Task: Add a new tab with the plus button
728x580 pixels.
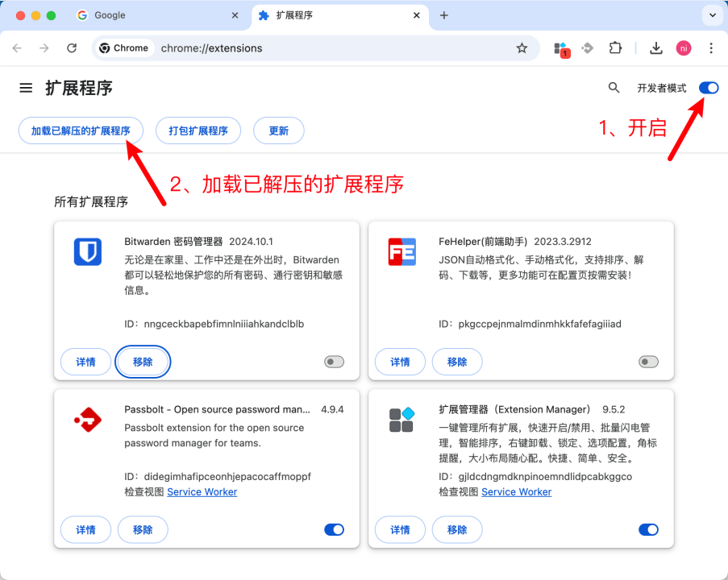Action: click(x=444, y=15)
